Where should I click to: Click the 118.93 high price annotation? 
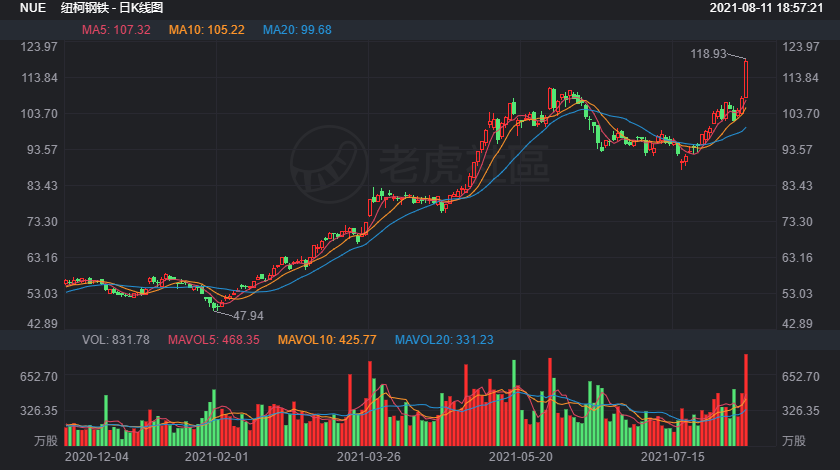coord(708,53)
